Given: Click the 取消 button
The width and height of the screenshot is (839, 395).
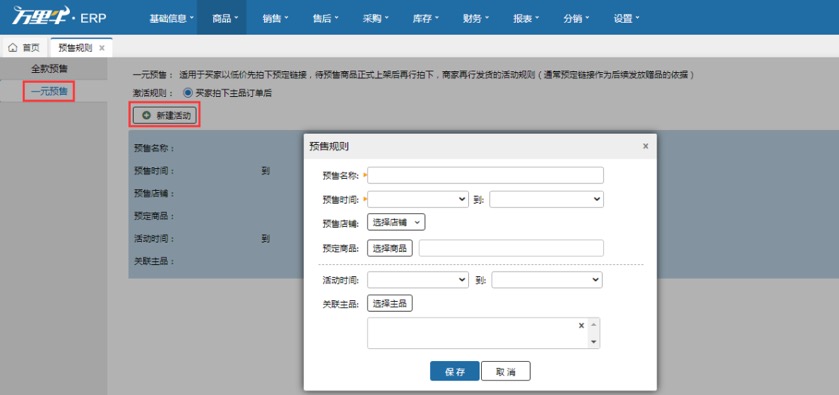Looking at the screenshot, I should (506, 371).
